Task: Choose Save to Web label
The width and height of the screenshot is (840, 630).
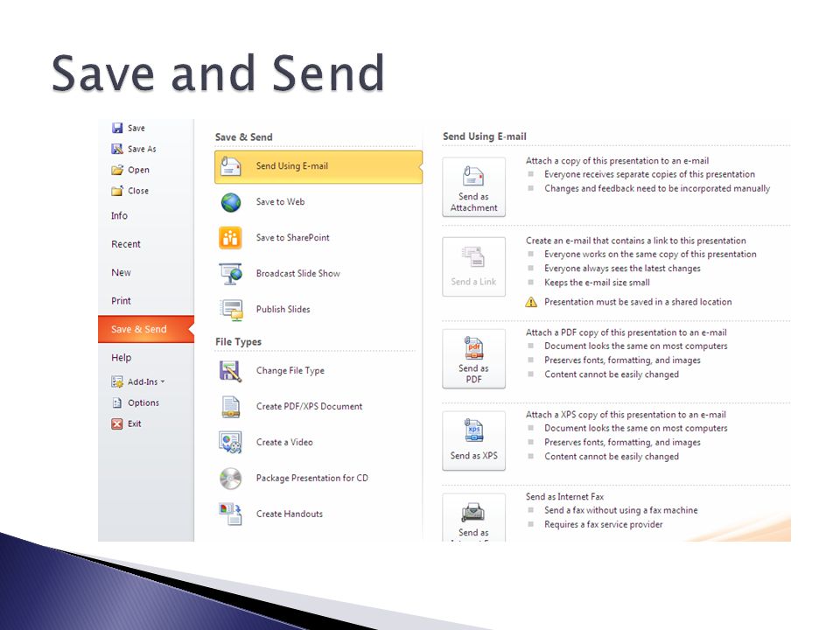Action: coord(280,202)
